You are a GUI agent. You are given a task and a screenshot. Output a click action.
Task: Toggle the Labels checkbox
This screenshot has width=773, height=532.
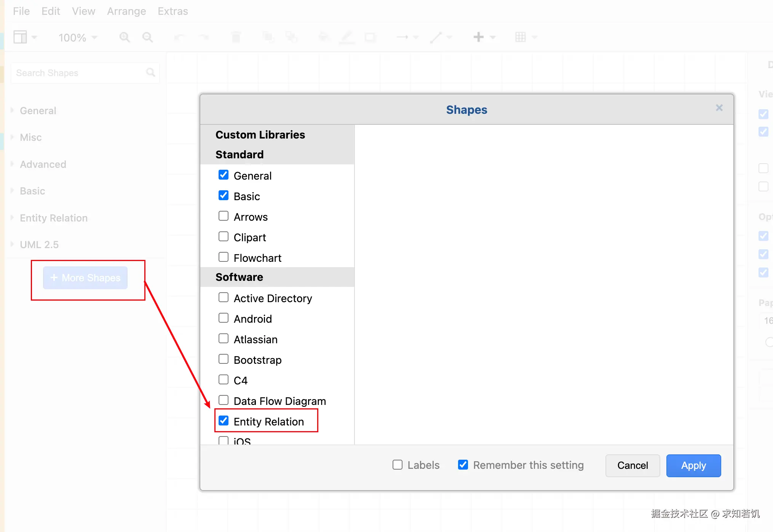click(x=398, y=465)
